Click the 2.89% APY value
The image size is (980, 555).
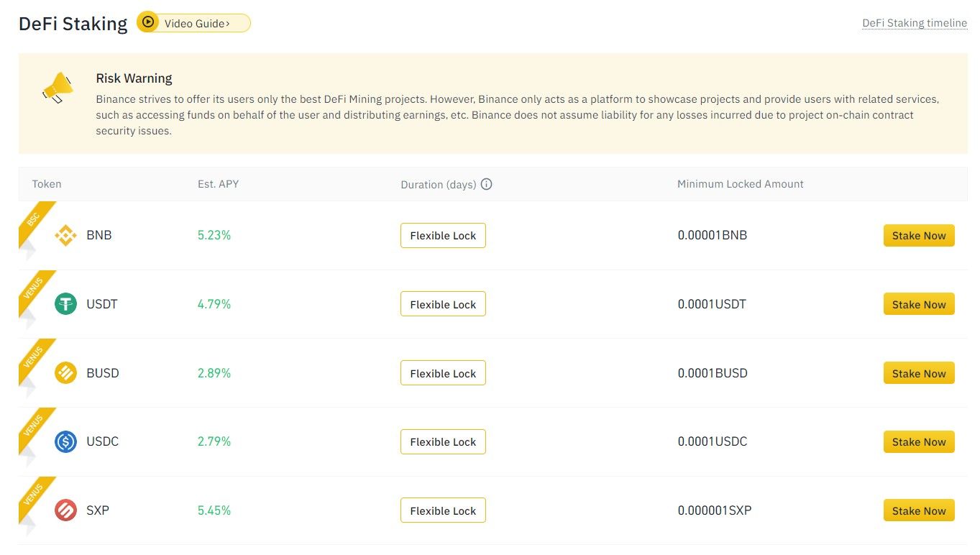tap(214, 373)
